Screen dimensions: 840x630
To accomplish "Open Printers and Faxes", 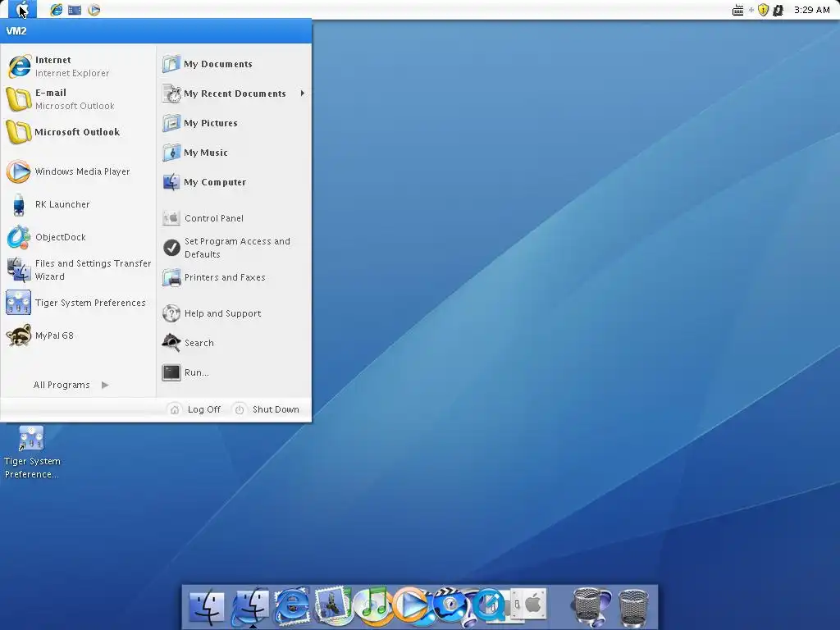I will pyautogui.click(x=234, y=277).
